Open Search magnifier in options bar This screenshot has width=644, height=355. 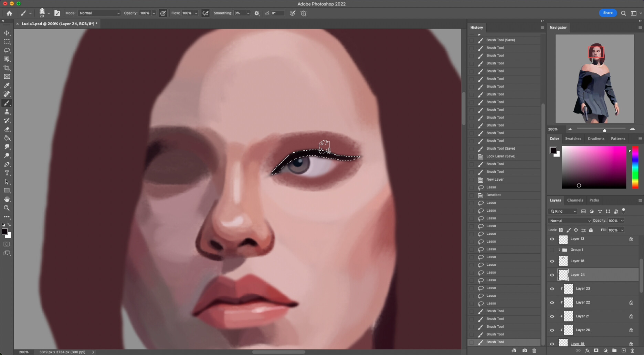(x=623, y=13)
